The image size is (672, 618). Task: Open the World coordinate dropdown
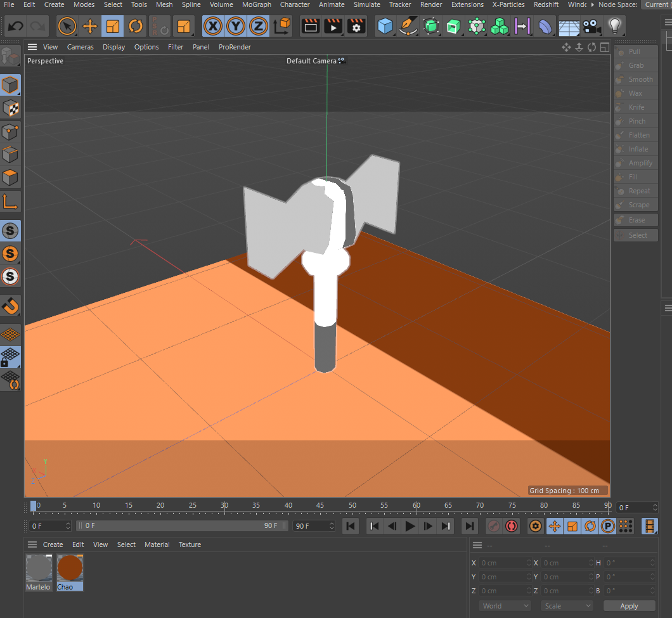[x=505, y=606]
